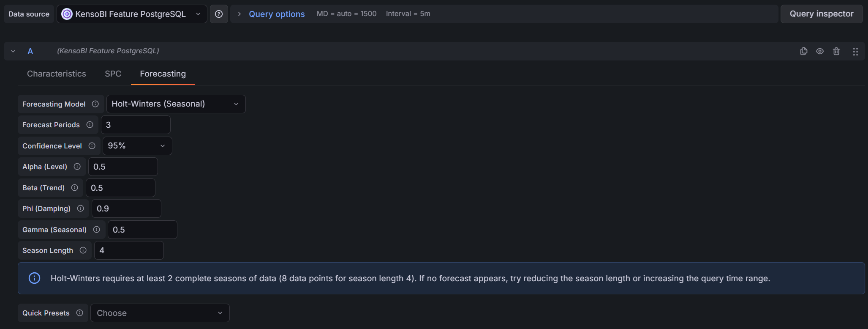Toggle query A visibility with eye icon
The height and width of the screenshot is (329, 868).
point(820,51)
